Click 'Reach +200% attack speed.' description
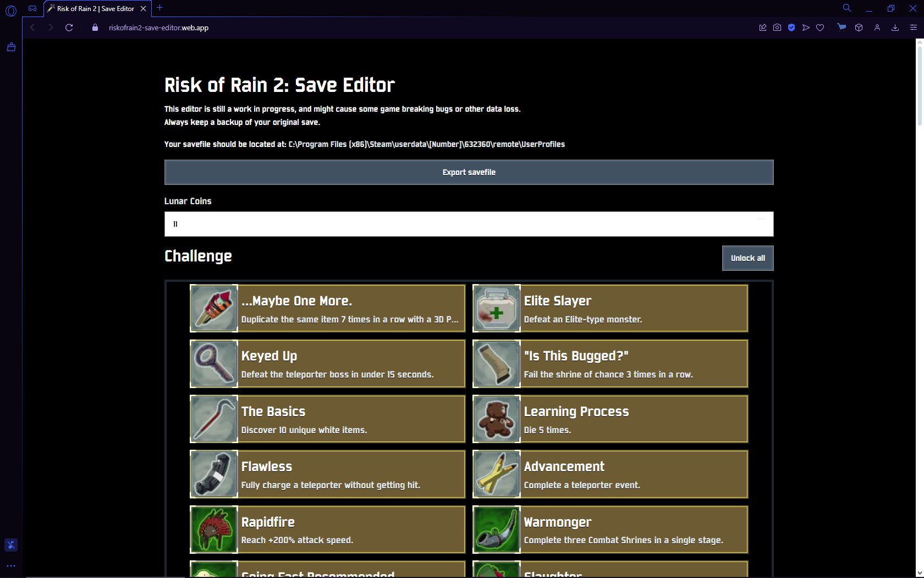Image resolution: width=924 pixels, height=578 pixels. pos(297,540)
